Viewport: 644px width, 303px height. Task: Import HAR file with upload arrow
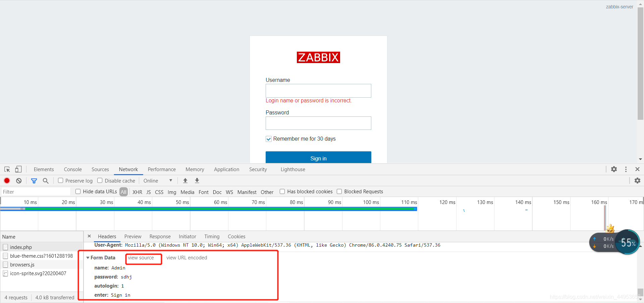[x=185, y=181]
